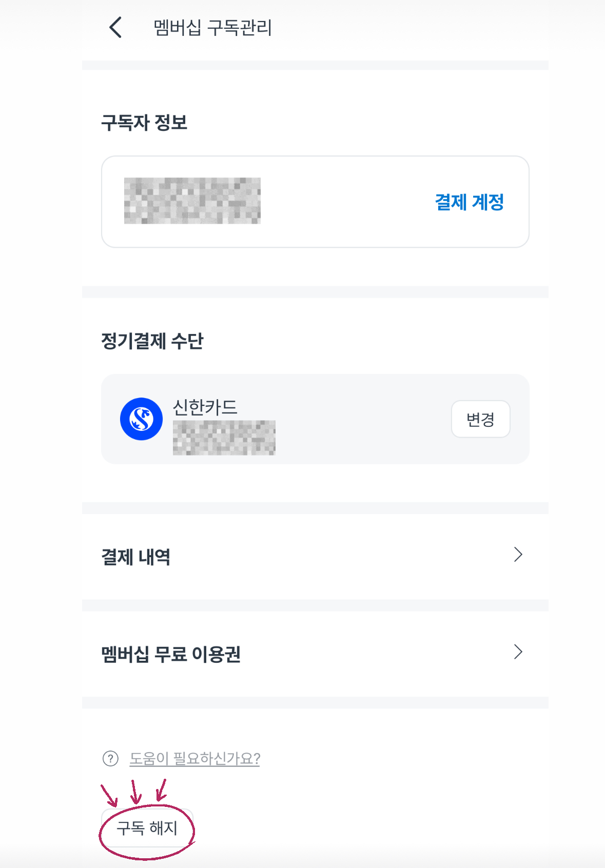
Task: Open 결제 계정 payment account link
Action: [469, 202]
